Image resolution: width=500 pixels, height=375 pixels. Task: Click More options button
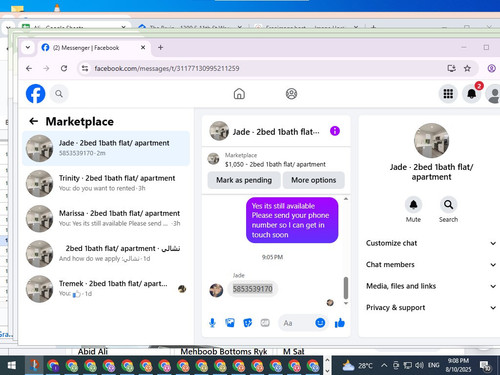pos(314,180)
